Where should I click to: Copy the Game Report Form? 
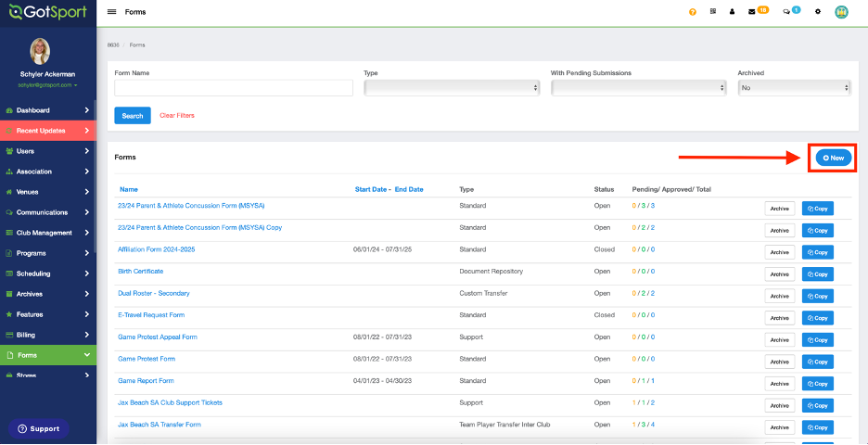818,384
